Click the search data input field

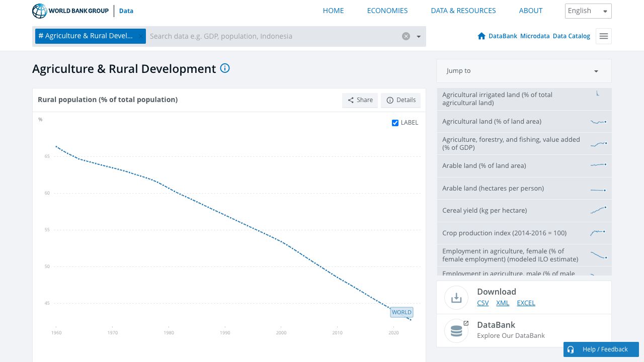[x=272, y=36]
